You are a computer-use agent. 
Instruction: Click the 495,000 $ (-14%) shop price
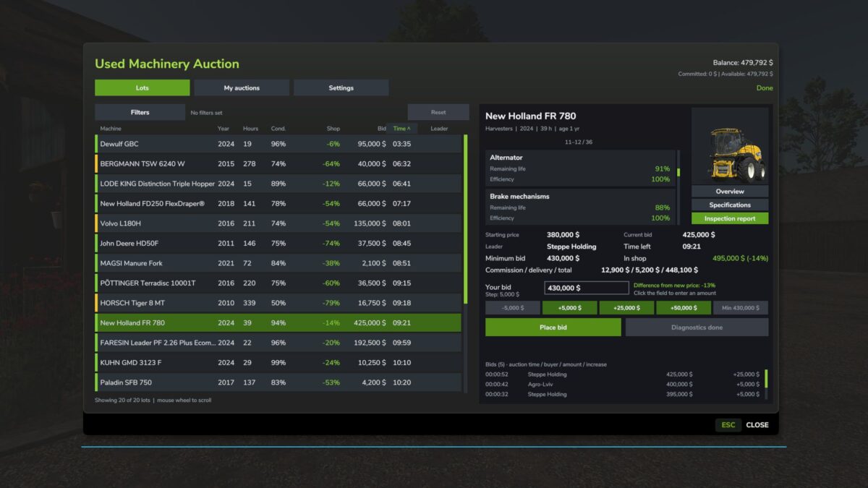(740, 258)
